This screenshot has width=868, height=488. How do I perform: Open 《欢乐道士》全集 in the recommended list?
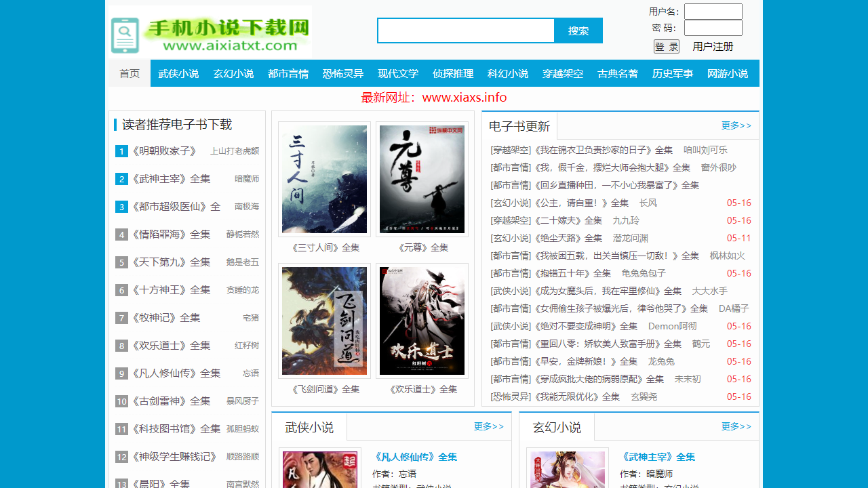(171, 346)
